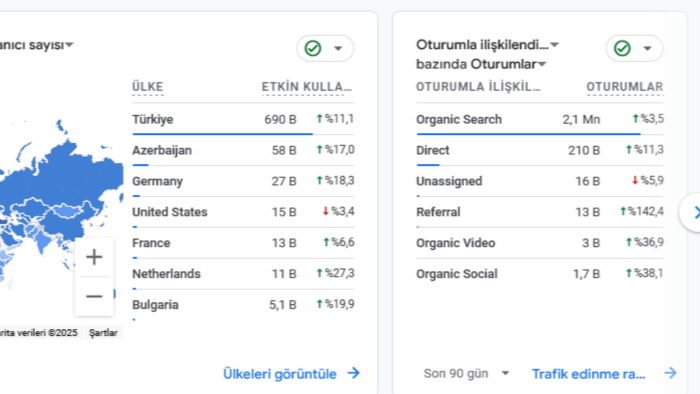The width and height of the screenshot is (700, 394).
Task: Click the green checkmark status icon in sessions card
Action: pos(622,48)
